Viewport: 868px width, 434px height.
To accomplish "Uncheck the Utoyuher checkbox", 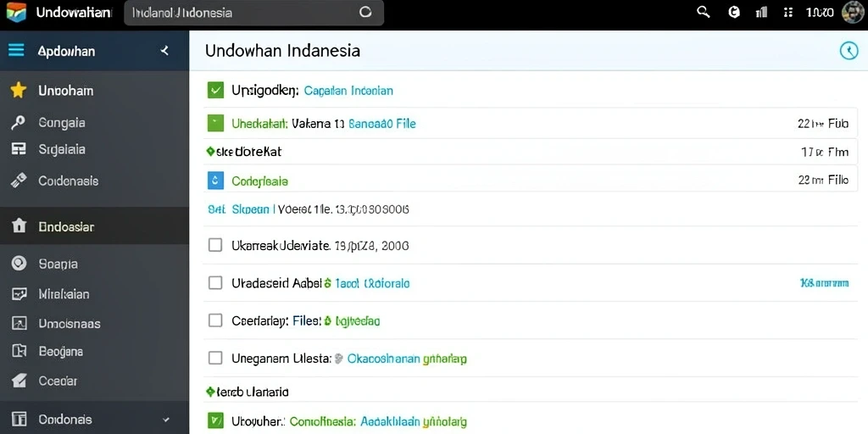I will [215, 420].
